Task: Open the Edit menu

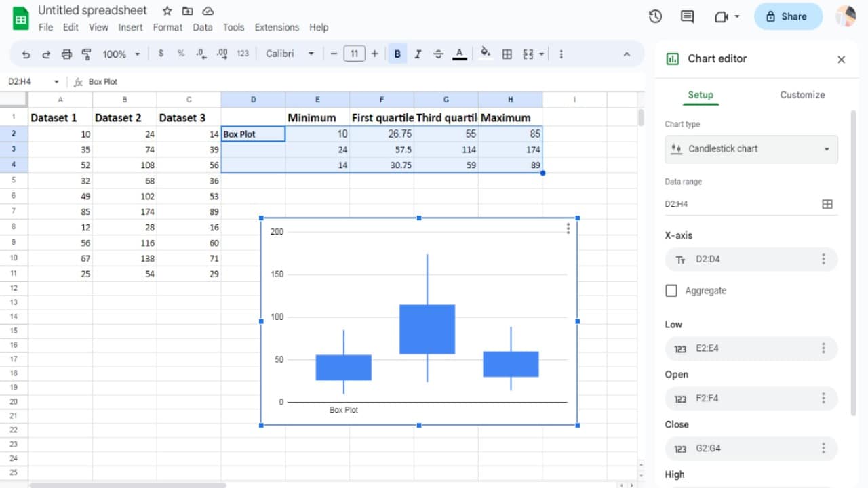Action: 71,27
